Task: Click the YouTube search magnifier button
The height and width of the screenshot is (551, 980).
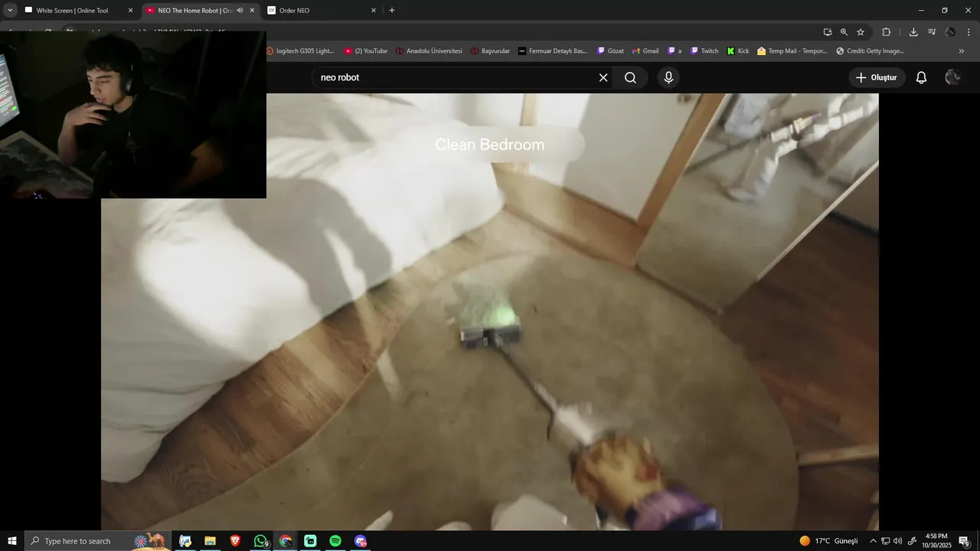Action: point(630,77)
